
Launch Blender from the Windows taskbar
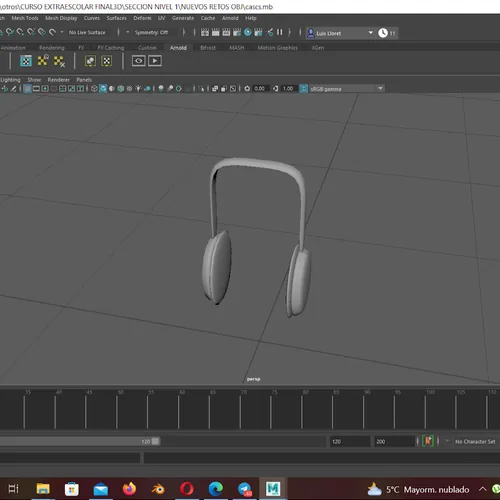tap(158, 489)
